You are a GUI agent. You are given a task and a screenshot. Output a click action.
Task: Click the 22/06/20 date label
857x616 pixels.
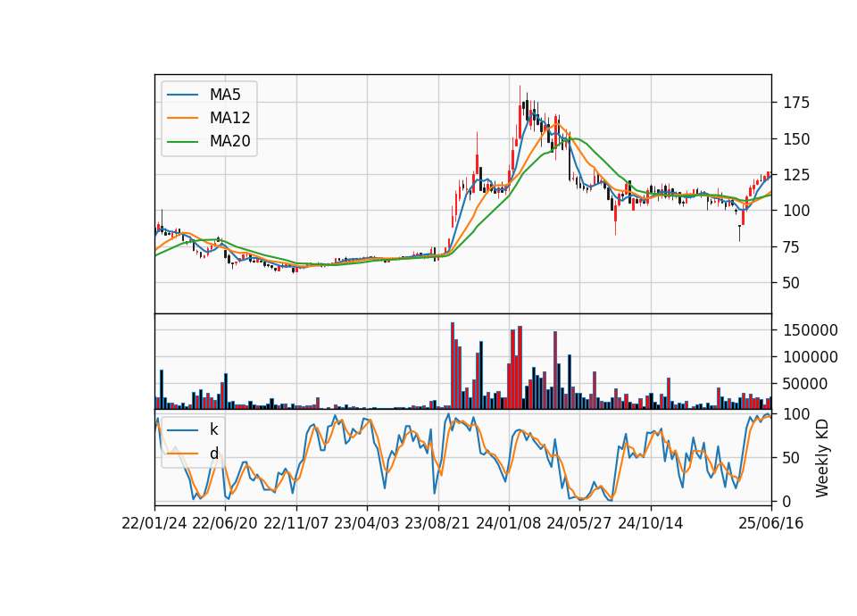225,523
